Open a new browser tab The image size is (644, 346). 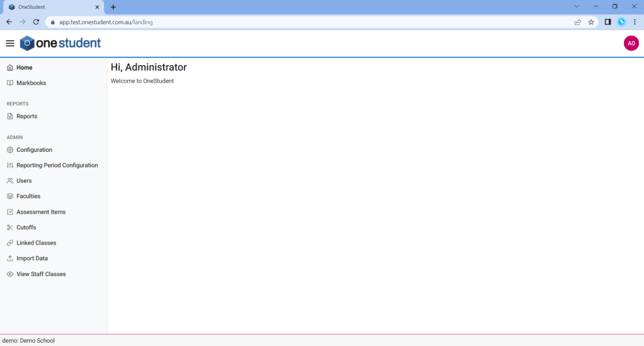[113, 7]
